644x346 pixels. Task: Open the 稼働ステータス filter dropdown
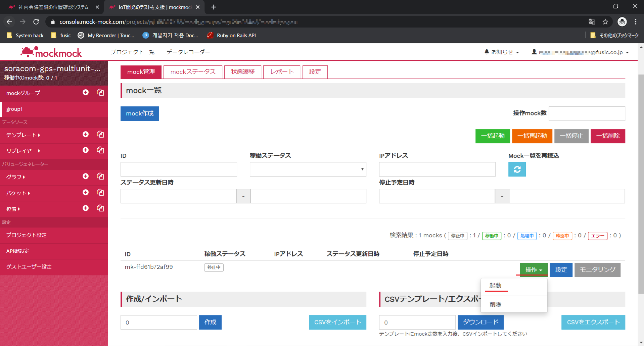coord(308,169)
